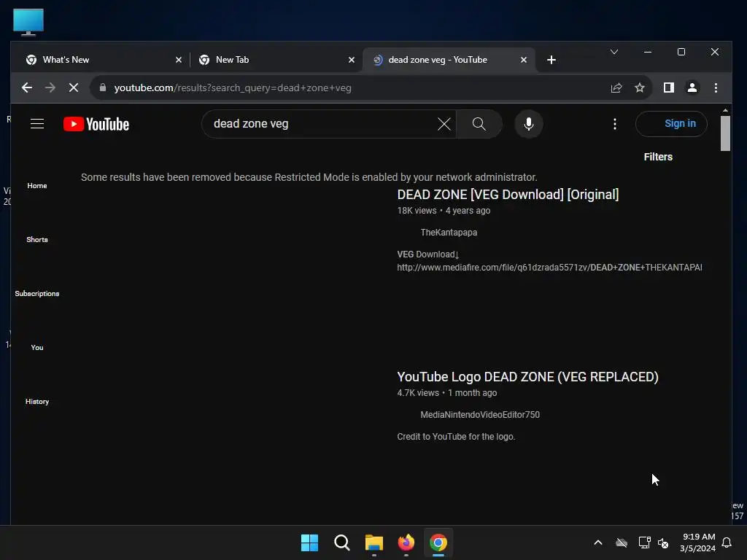Open YouTube settings three-dot menu
The height and width of the screenshot is (560, 747).
coord(614,124)
